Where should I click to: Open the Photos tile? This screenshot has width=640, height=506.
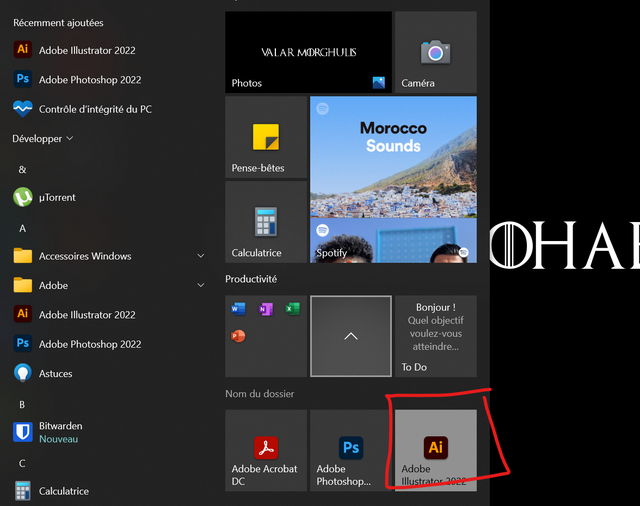(x=309, y=52)
